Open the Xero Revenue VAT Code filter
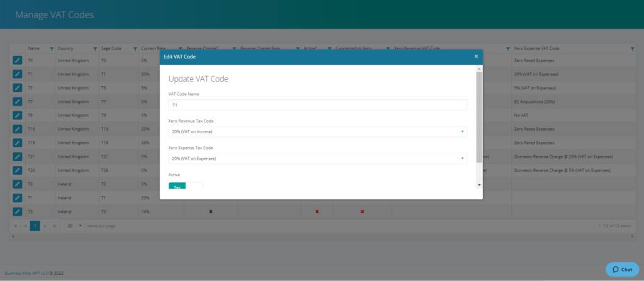644x281 pixels. click(508, 49)
